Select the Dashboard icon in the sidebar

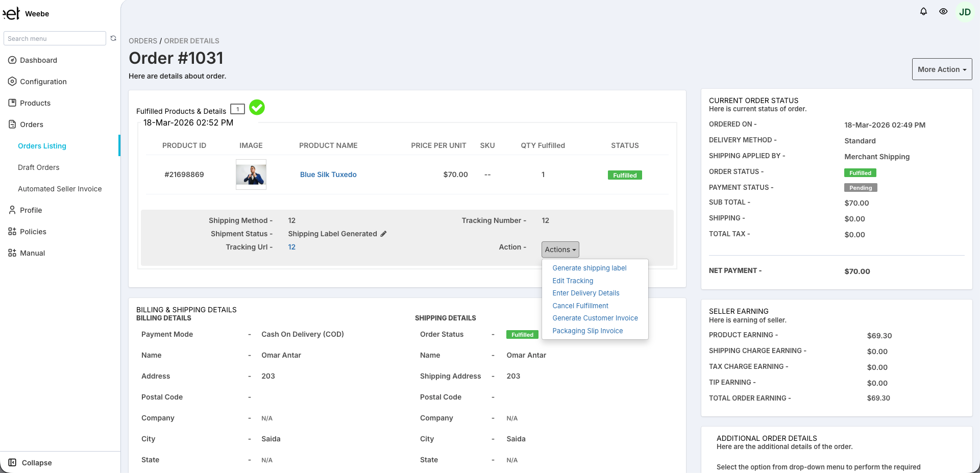(x=11, y=60)
